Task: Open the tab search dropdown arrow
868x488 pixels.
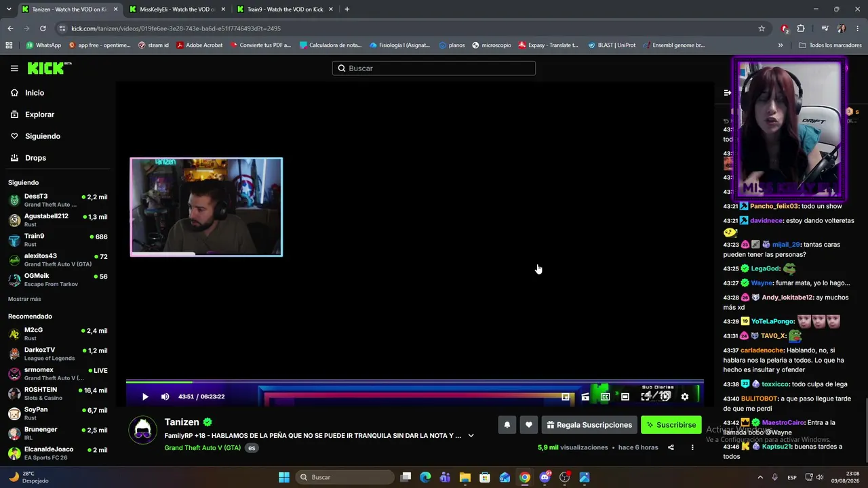Action: [9, 9]
